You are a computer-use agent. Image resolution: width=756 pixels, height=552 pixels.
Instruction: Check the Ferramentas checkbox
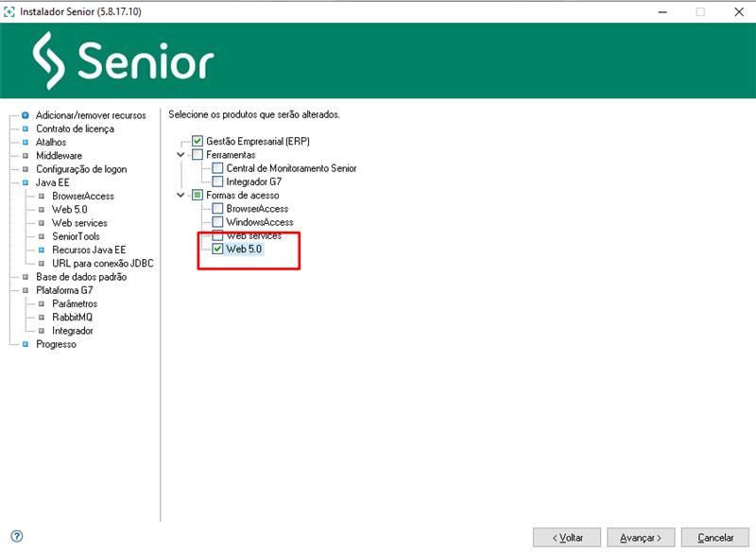pyautogui.click(x=198, y=154)
